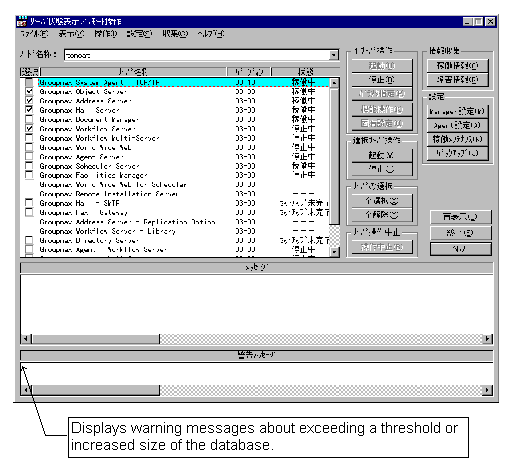This screenshot has width=508, height=465.
Task: Toggle checkbox for Groupmax Object Server
Action: pos(29,91)
